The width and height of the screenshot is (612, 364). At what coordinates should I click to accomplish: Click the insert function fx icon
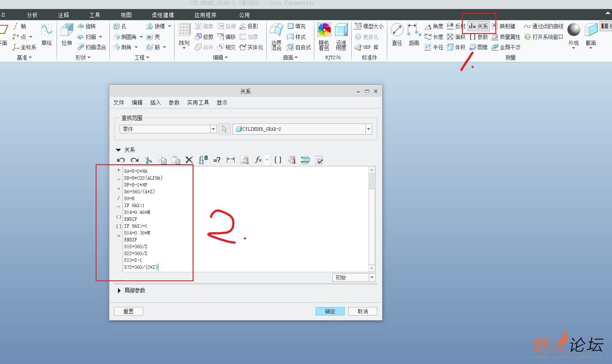(258, 160)
